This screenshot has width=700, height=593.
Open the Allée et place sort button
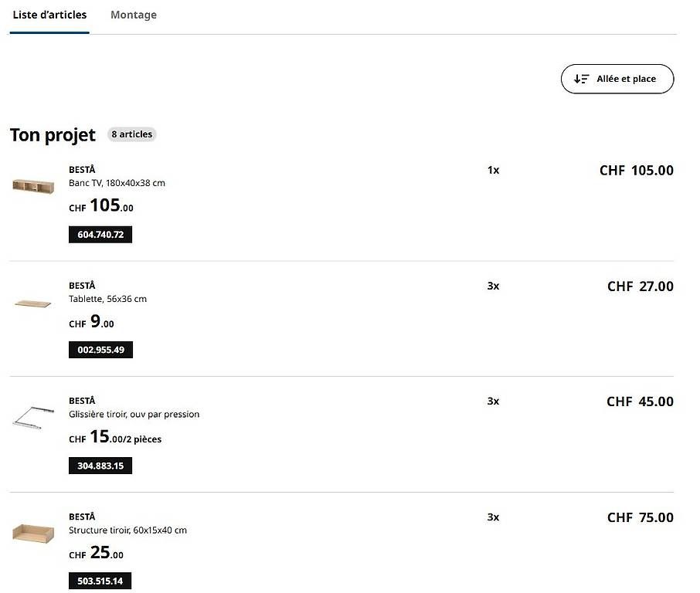(617, 79)
